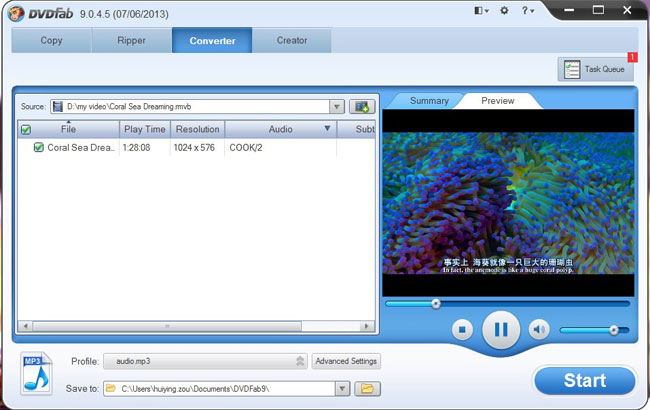Click the File column header
This screenshot has width=650, height=410.
(68, 129)
